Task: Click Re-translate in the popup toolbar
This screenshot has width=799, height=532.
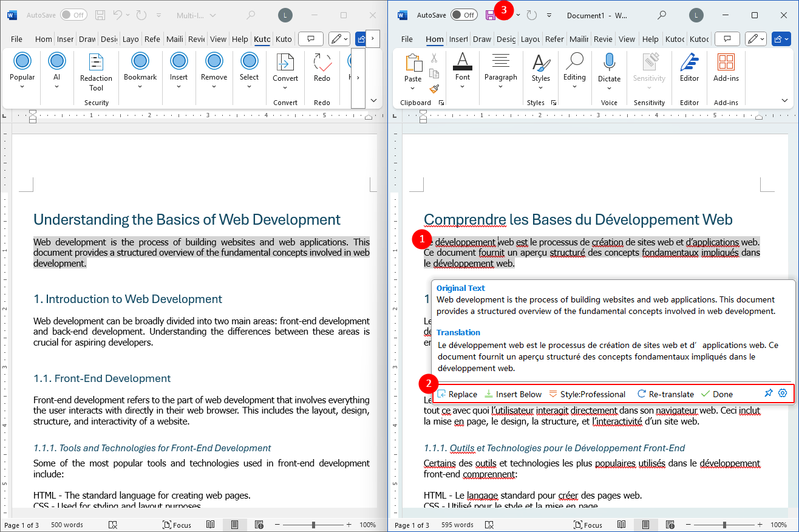Action: (665, 394)
